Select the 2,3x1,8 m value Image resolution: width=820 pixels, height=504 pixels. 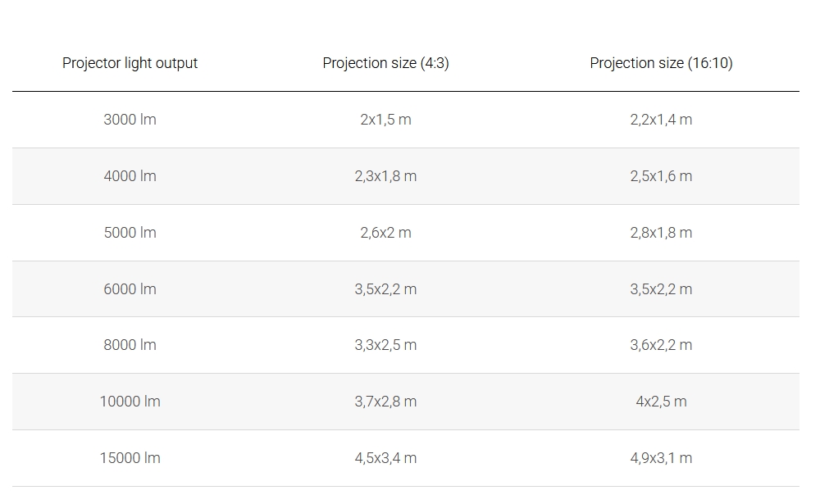(x=385, y=176)
